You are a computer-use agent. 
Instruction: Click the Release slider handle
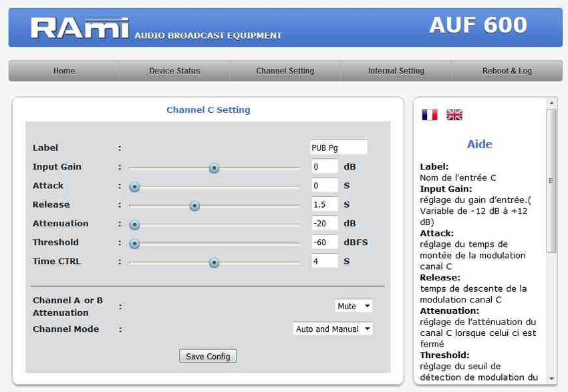coord(194,206)
